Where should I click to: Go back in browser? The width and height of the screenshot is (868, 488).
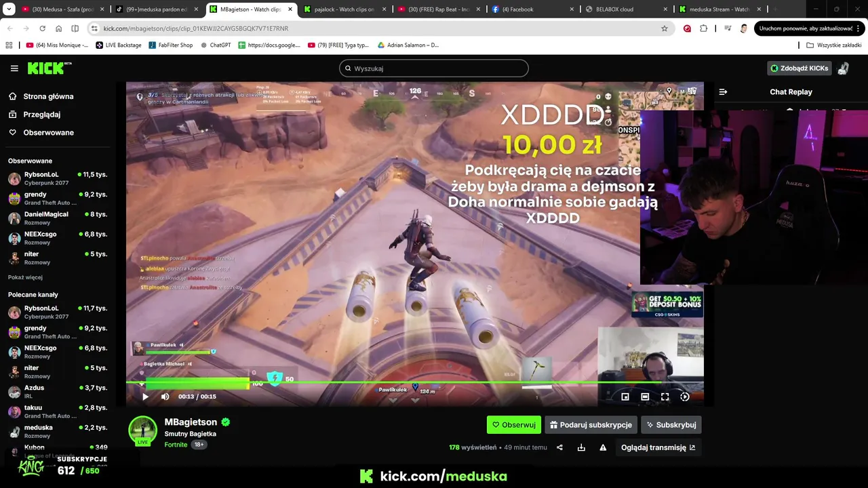pyautogui.click(x=9, y=28)
